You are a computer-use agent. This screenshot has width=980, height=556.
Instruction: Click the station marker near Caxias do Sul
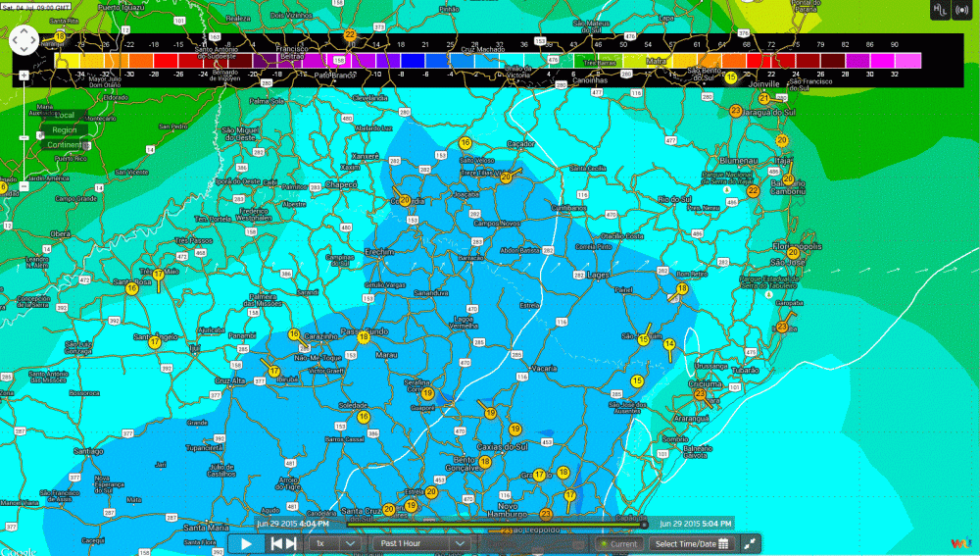(x=515, y=430)
